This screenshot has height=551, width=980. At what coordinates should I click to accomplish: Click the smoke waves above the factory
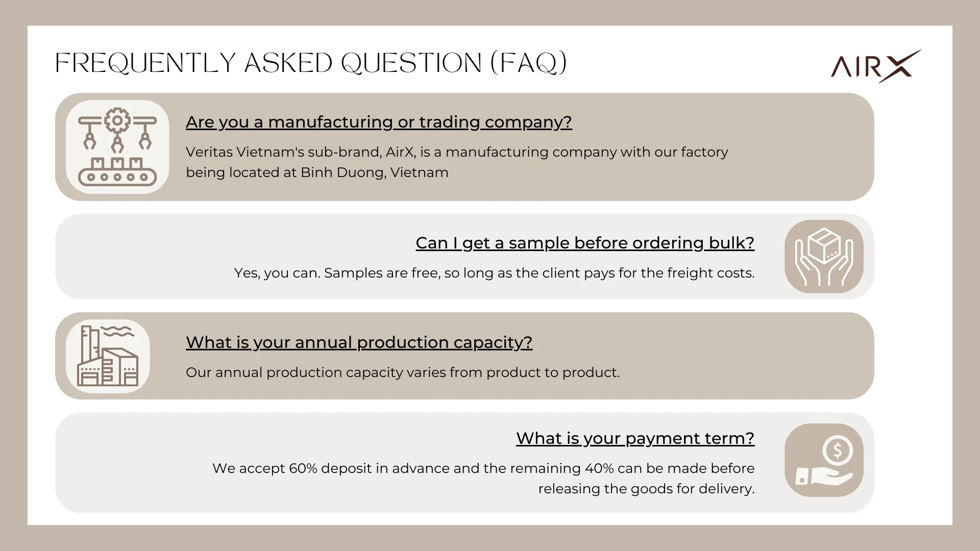tap(118, 331)
